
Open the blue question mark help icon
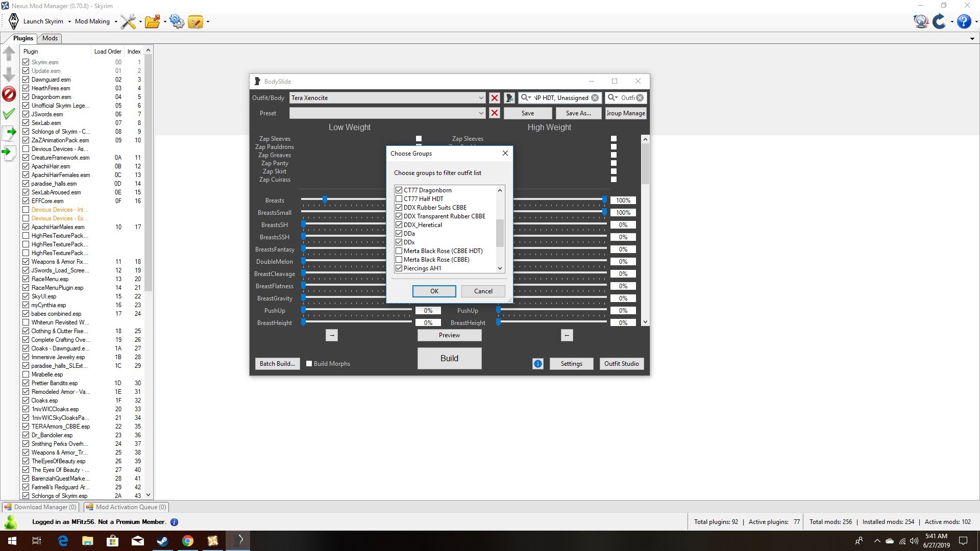coord(964,21)
